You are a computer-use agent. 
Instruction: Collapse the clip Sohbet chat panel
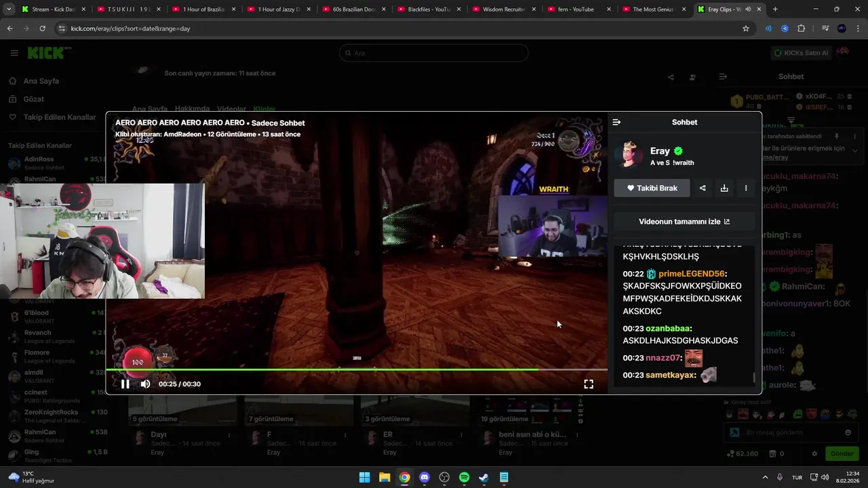616,123
